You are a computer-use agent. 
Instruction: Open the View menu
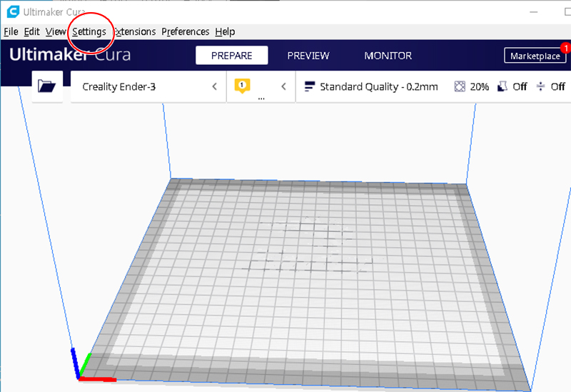point(56,31)
